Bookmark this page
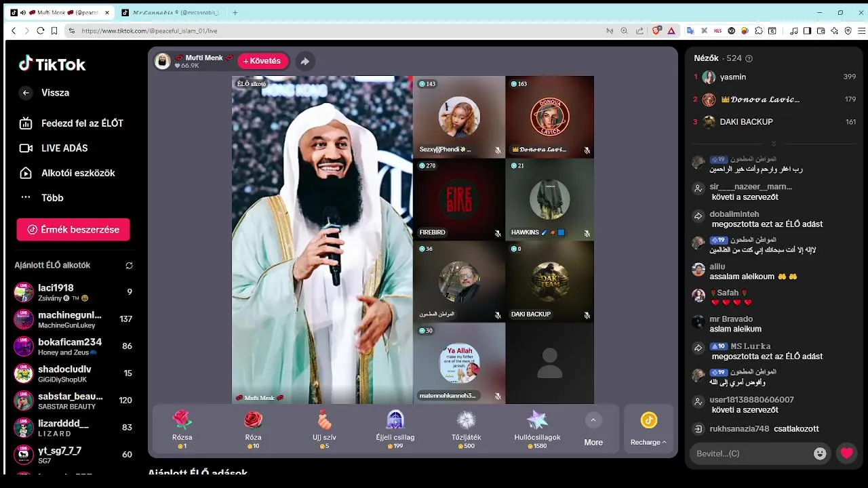 (x=54, y=30)
